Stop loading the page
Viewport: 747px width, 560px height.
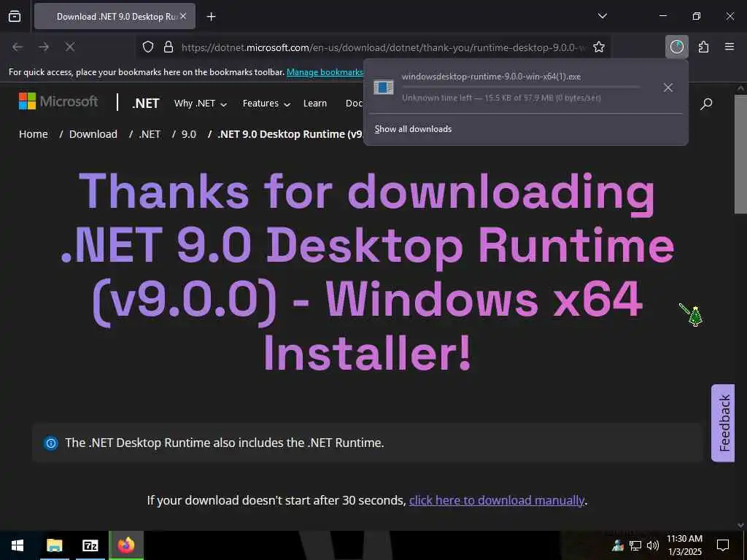coord(69,47)
